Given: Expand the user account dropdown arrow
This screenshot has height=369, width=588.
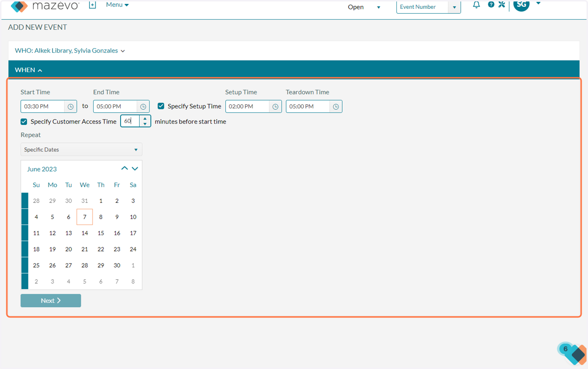Looking at the screenshot, I should (x=538, y=3).
